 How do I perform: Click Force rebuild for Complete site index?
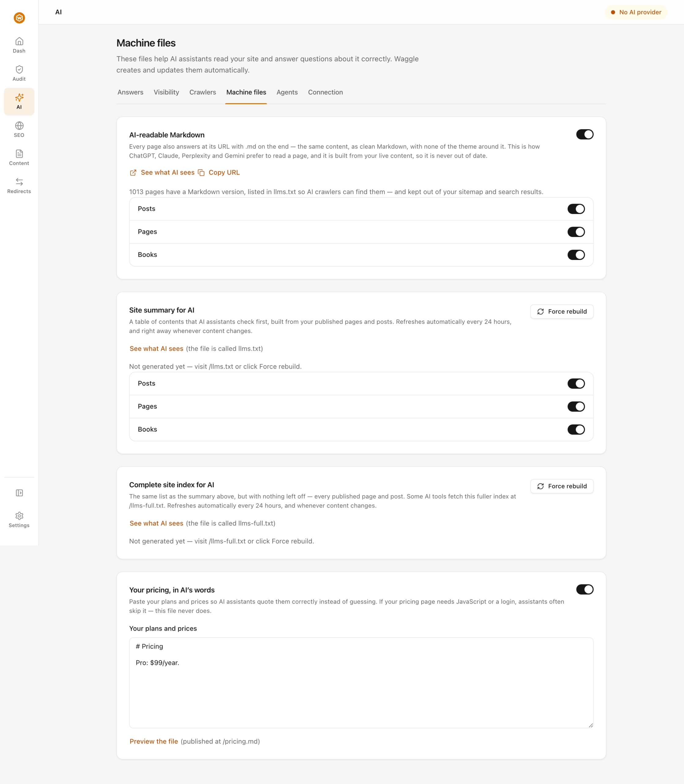tap(562, 486)
